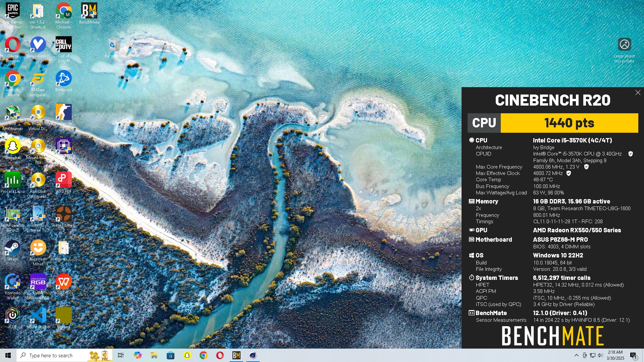
Task: Click the taskbar search box
Action: click(x=64, y=355)
